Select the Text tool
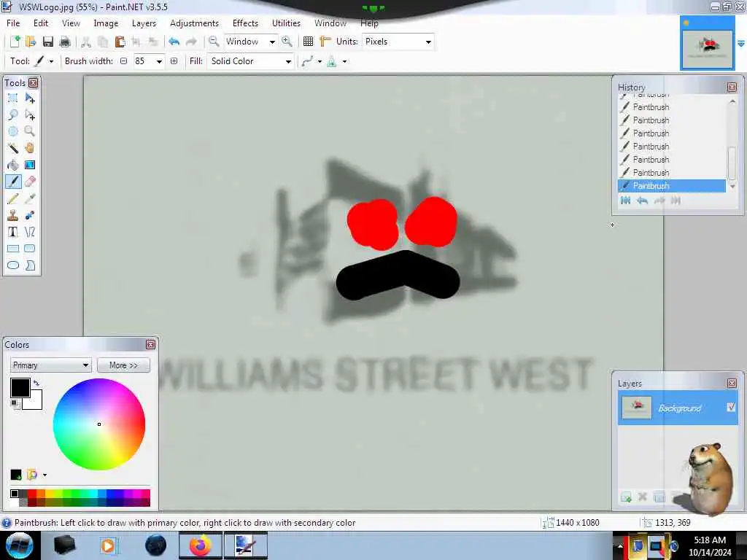The height and width of the screenshot is (560, 747). pyautogui.click(x=13, y=232)
